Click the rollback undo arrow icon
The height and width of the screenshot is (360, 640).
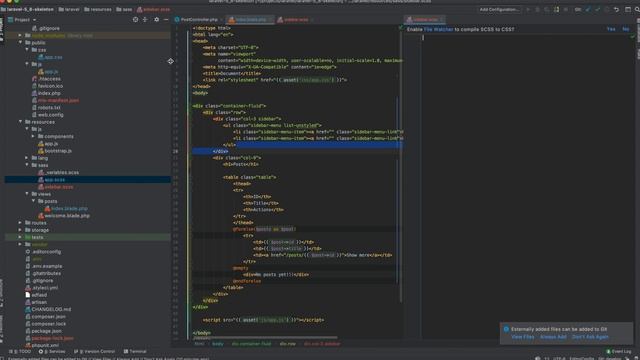click(x=616, y=9)
